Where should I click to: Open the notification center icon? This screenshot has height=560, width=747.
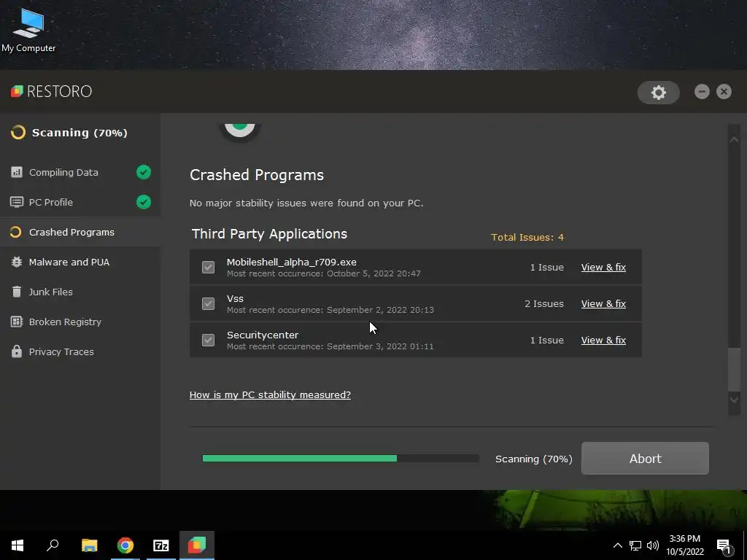point(724,547)
